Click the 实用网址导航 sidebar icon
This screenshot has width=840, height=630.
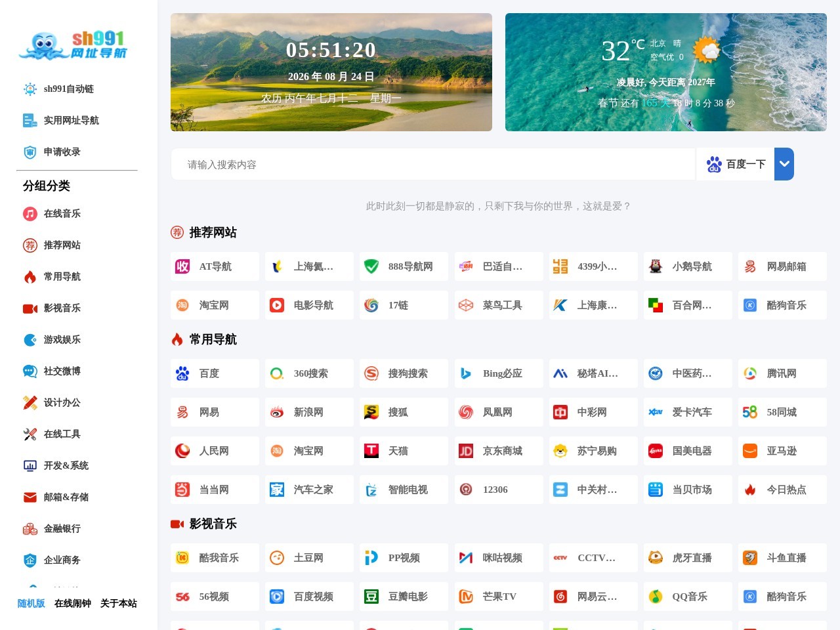30,121
